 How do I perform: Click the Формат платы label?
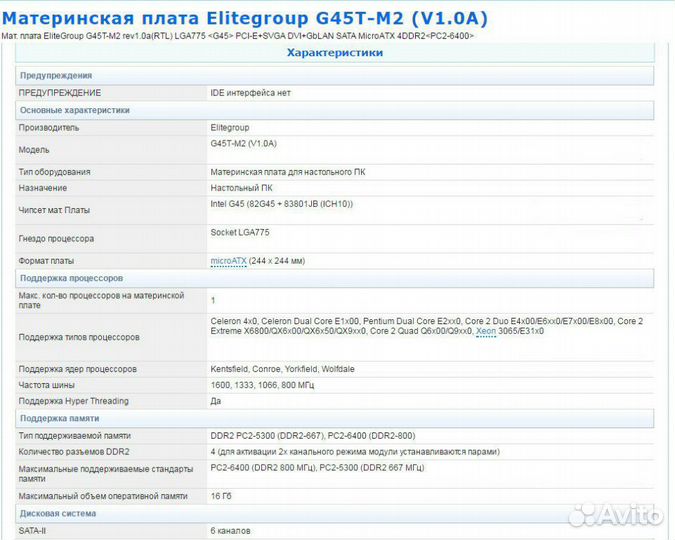(x=46, y=261)
